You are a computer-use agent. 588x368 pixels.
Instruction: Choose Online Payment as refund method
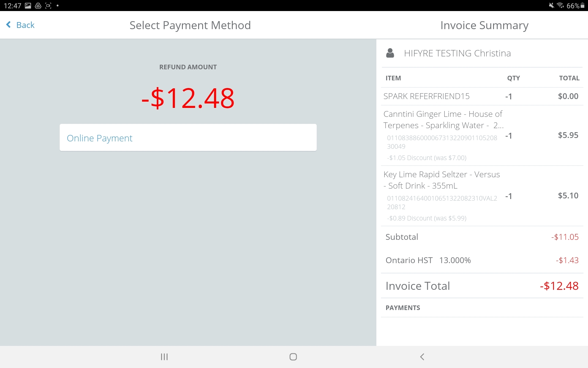pyautogui.click(x=188, y=137)
